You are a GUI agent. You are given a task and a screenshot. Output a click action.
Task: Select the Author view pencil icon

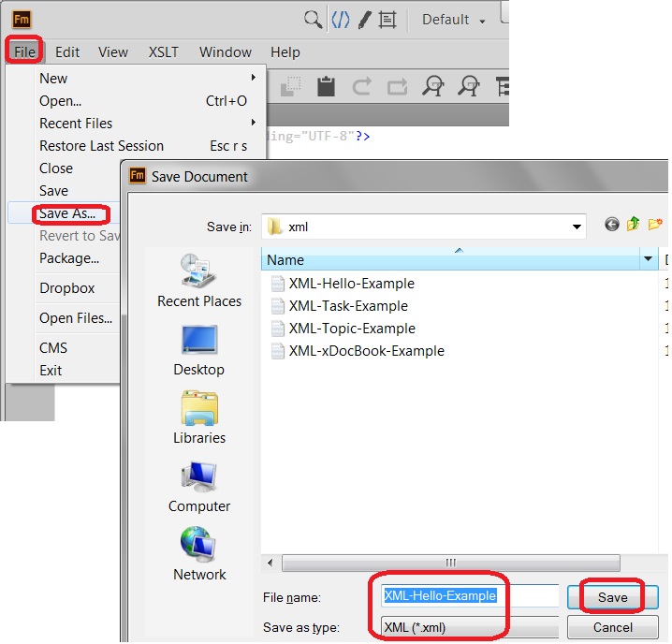tap(364, 20)
